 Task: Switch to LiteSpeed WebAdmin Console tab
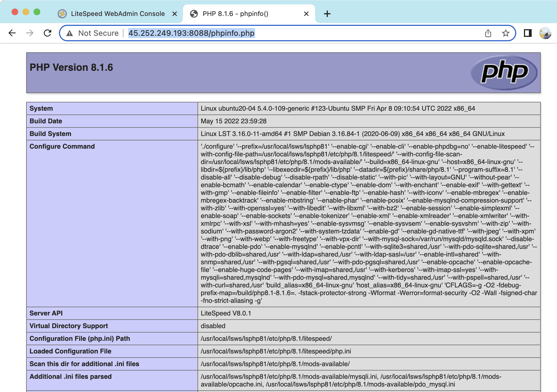[x=118, y=14]
